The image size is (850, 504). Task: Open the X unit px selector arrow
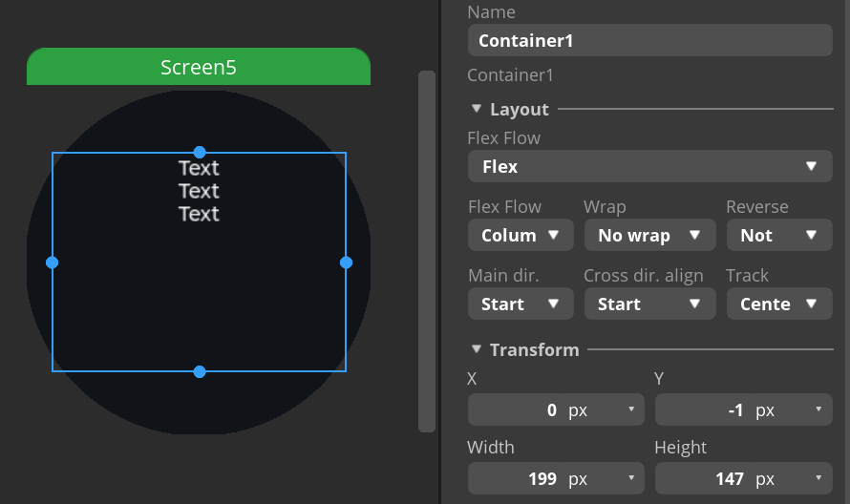[x=631, y=409]
